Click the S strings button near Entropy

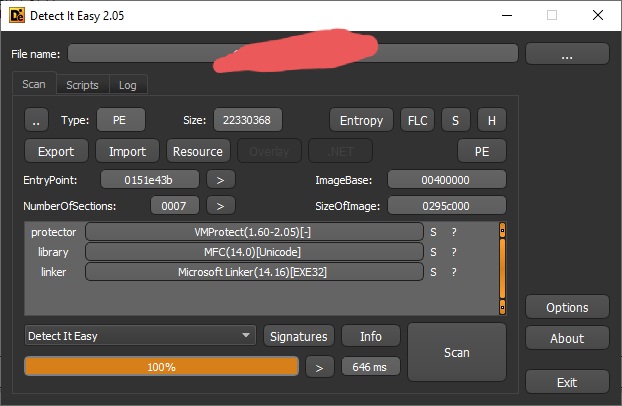coord(455,120)
